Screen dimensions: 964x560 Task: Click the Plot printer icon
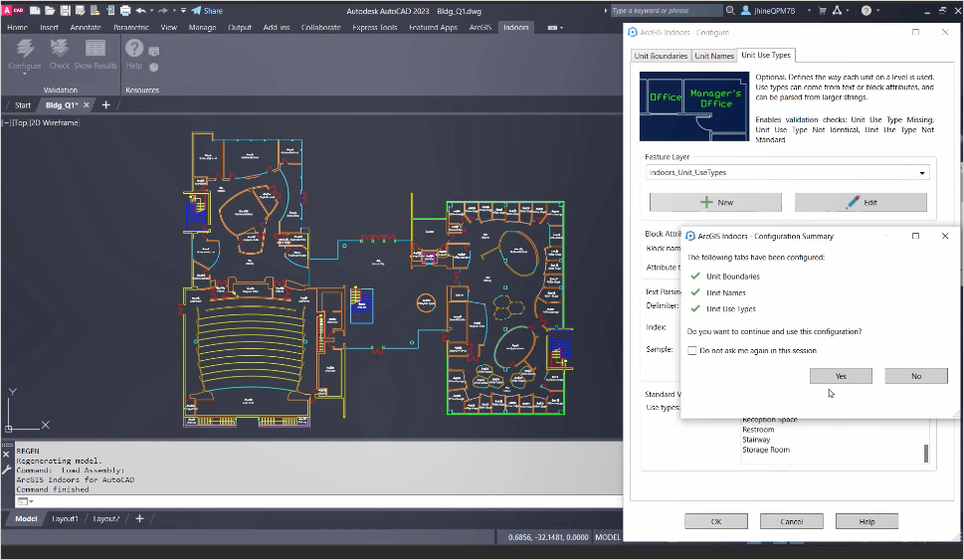coord(125,10)
